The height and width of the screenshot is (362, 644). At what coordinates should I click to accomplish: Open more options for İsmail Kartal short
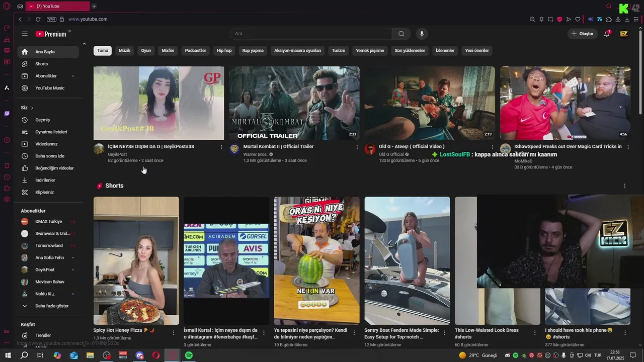pyautogui.click(x=264, y=333)
